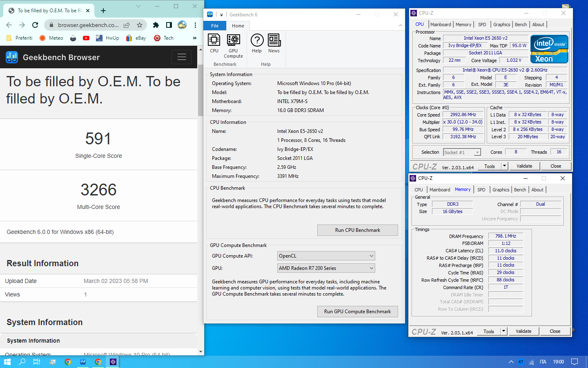Screen dimensions: 588x368
Task: Select CPU tab in lower CPU-Z window
Action: coord(419,190)
